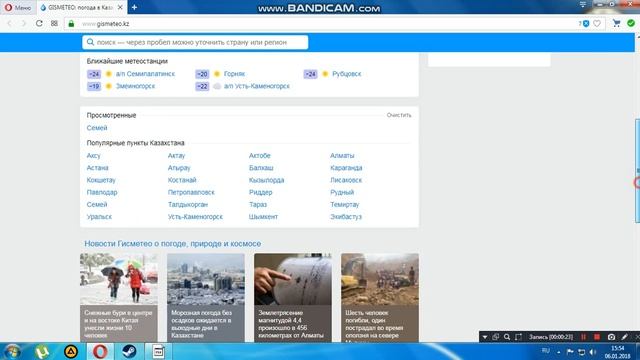Click Очистить to clear viewed places
Viewport: 640px width, 360px height.
click(x=399, y=115)
